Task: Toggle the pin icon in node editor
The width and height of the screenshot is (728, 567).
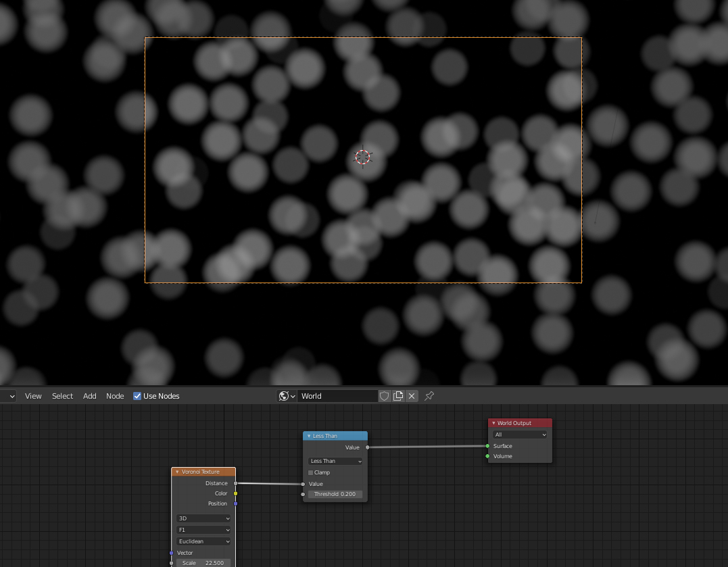Action: pyautogui.click(x=429, y=396)
